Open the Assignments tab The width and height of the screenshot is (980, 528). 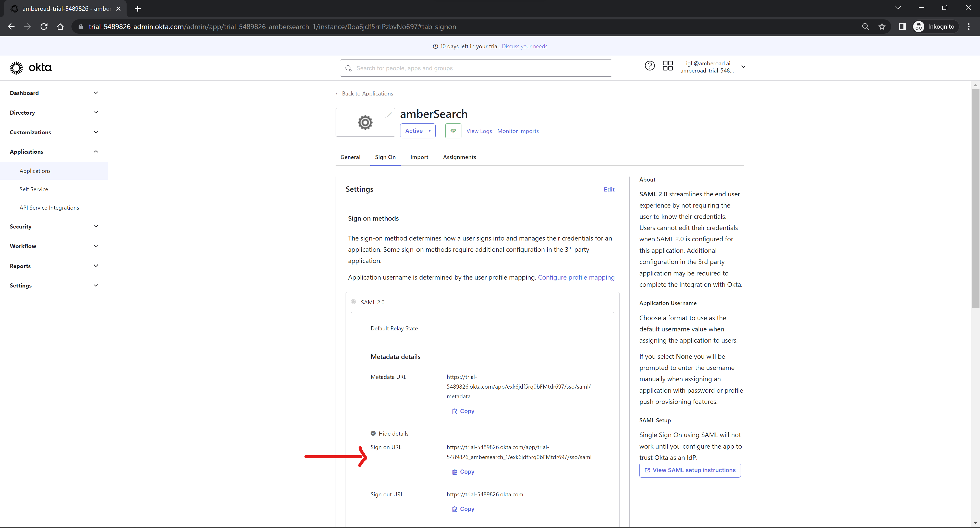(x=460, y=157)
